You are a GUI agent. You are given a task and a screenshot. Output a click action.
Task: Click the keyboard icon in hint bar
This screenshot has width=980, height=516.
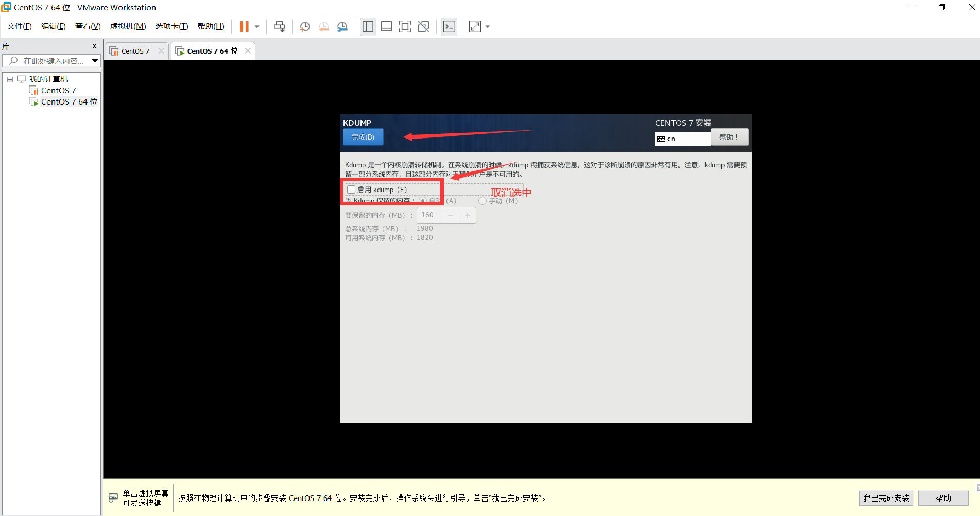113,498
